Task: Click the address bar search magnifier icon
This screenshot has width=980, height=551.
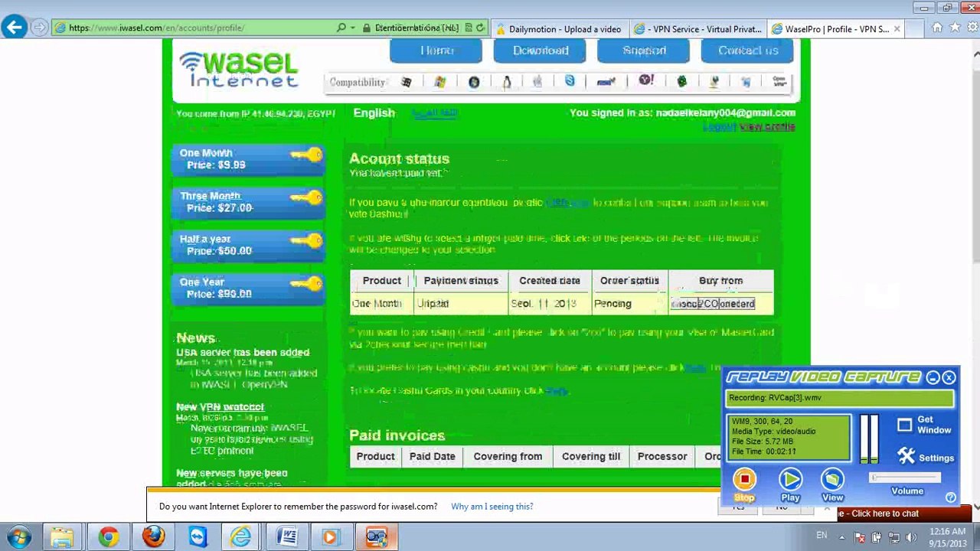Action: pyautogui.click(x=341, y=28)
